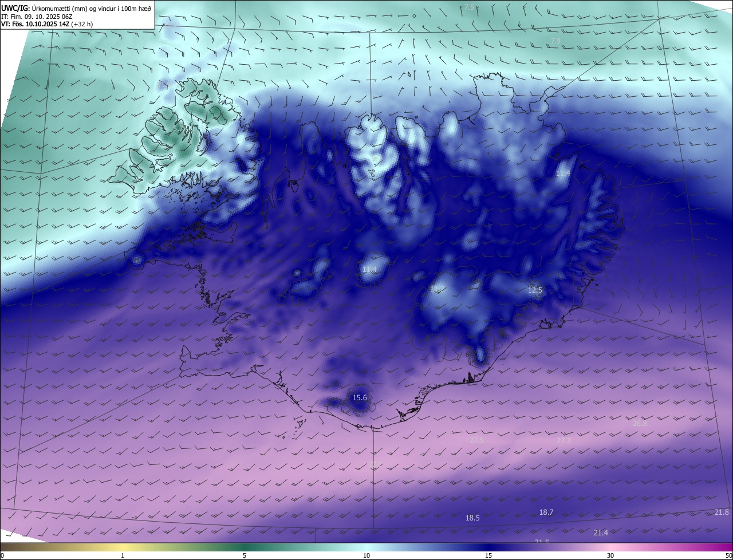
Task: Click the 7.5 value label on the map
Action: (x=469, y=7)
